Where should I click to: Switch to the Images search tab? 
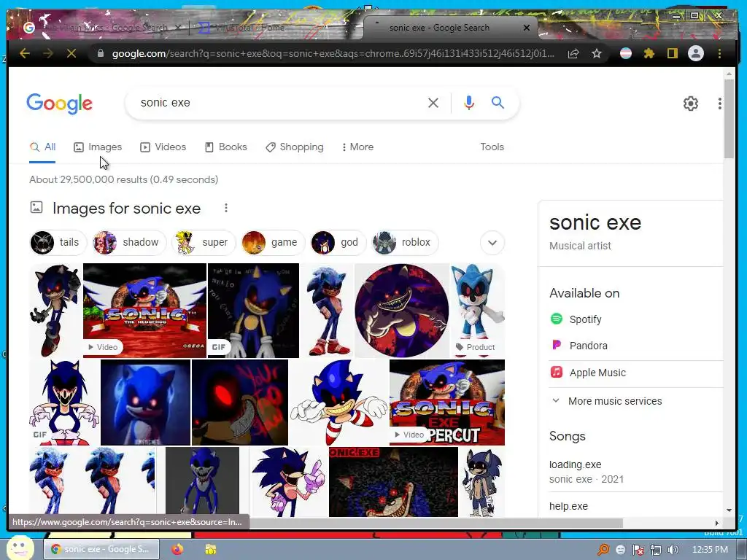[x=98, y=147]
